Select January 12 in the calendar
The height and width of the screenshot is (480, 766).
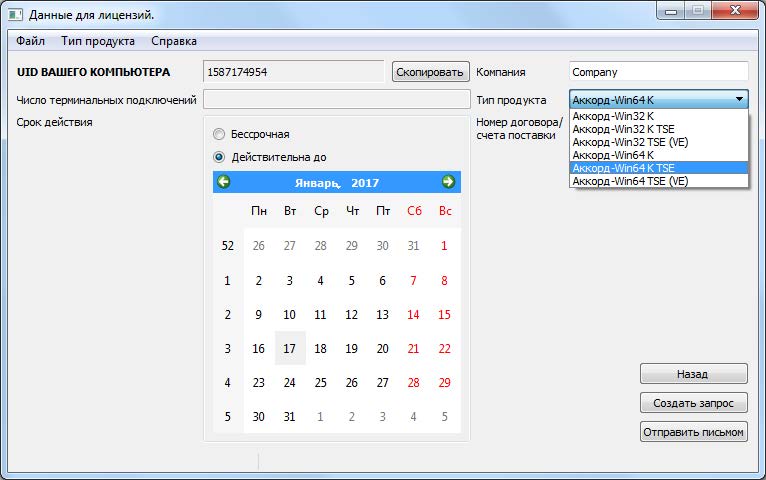352,314
